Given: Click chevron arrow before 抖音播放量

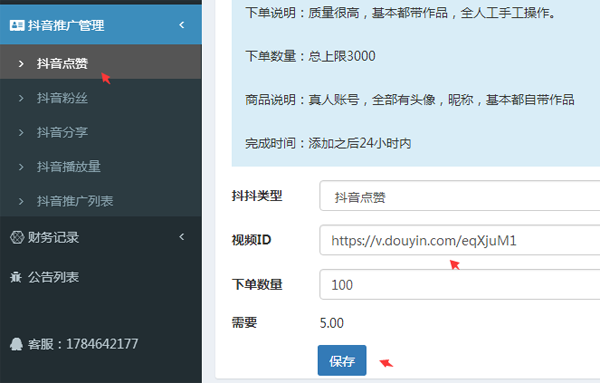Looking at the screenshot, I should (21, 167).
